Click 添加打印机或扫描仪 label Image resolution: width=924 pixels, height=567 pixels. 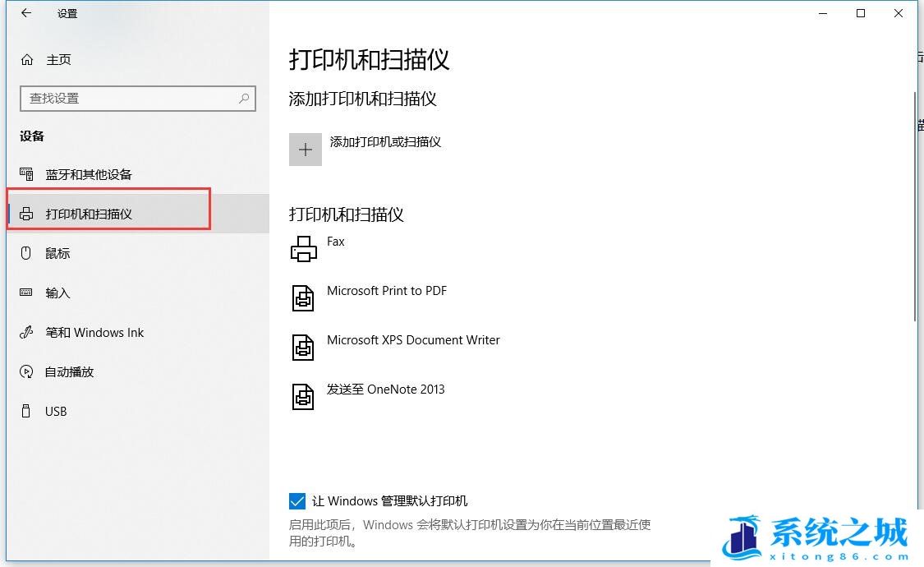tap(385, 141)
